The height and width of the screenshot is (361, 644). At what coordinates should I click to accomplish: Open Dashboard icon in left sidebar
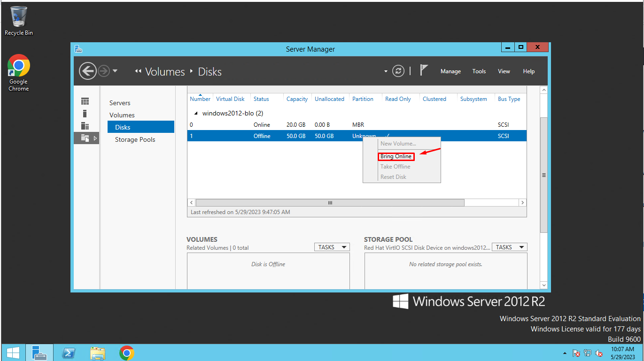click(x=85, y=101)
